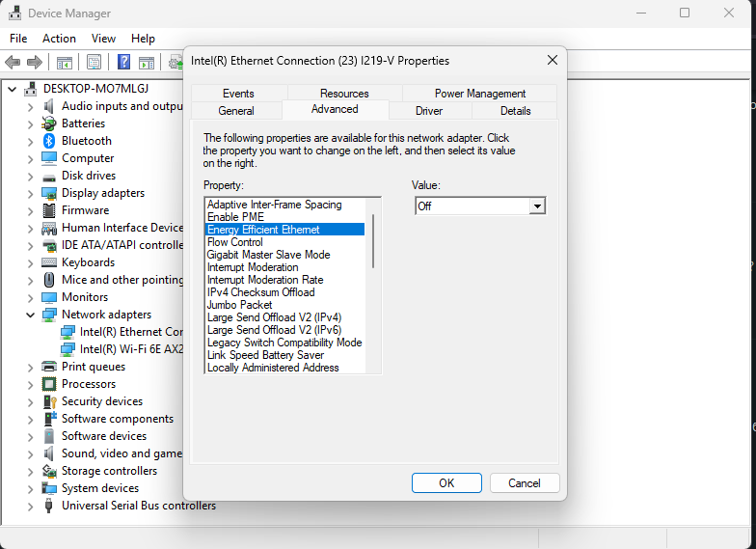The width and height of the screenshot is (756, 549).
Task: Click Cancel in the Properties dialog
Action: click(525, 482)
